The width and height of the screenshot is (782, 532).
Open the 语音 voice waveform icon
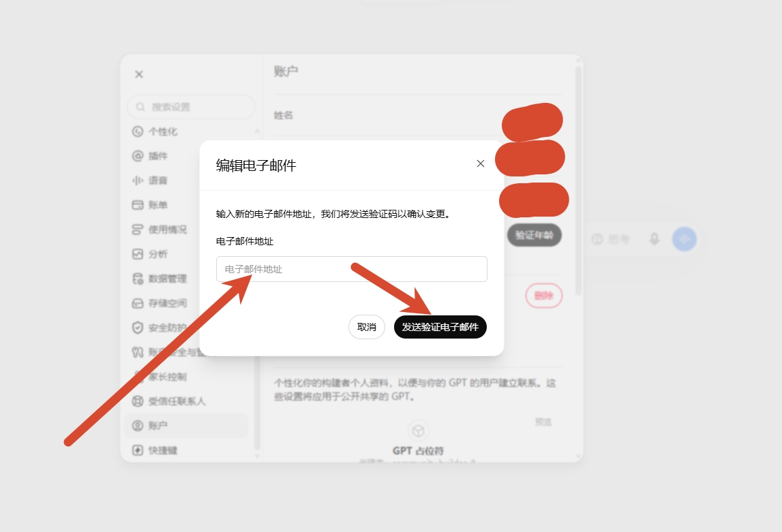138,181
